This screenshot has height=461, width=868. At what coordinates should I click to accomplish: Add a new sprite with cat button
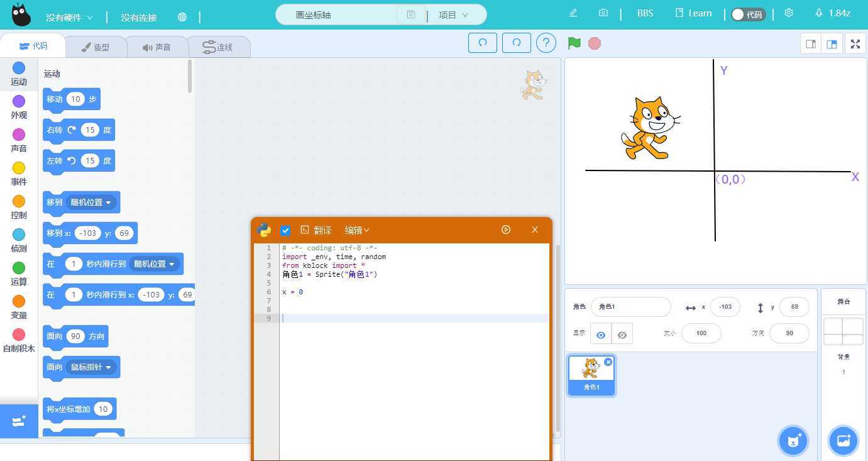coord(793,441)
